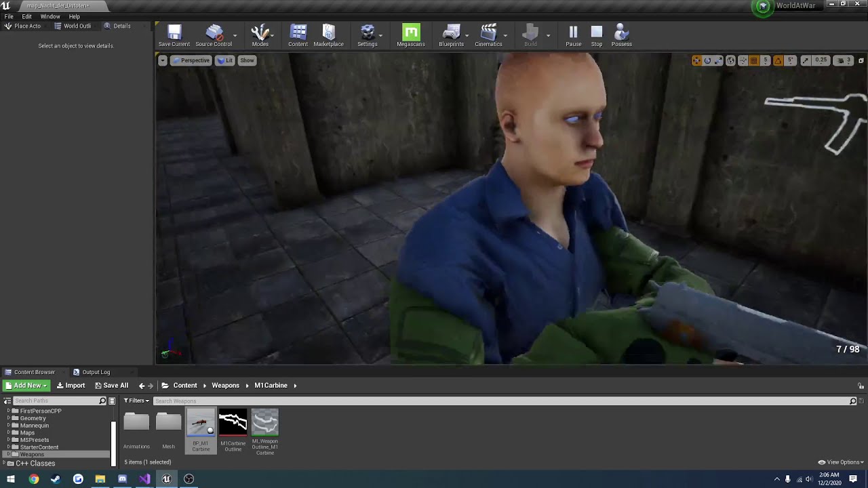Open the Cinematics toolbar button

coord(488,36)
